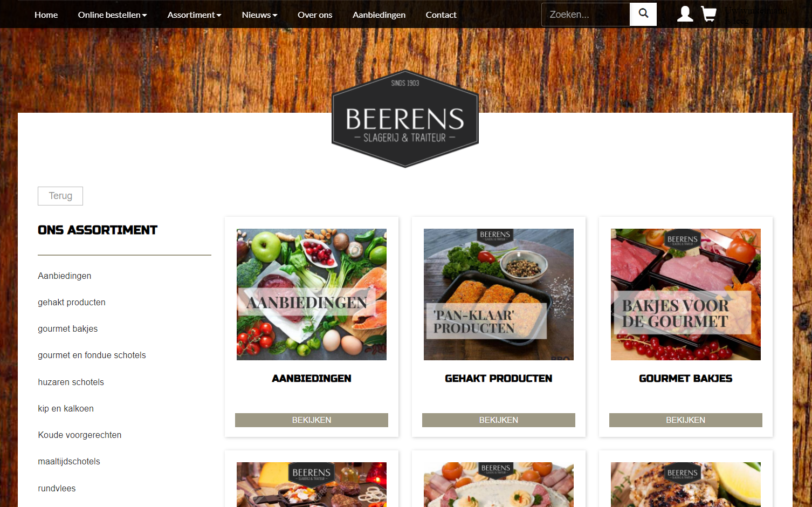Open the Over ons page
The image size is (812, 507).
tap(315, 15)
